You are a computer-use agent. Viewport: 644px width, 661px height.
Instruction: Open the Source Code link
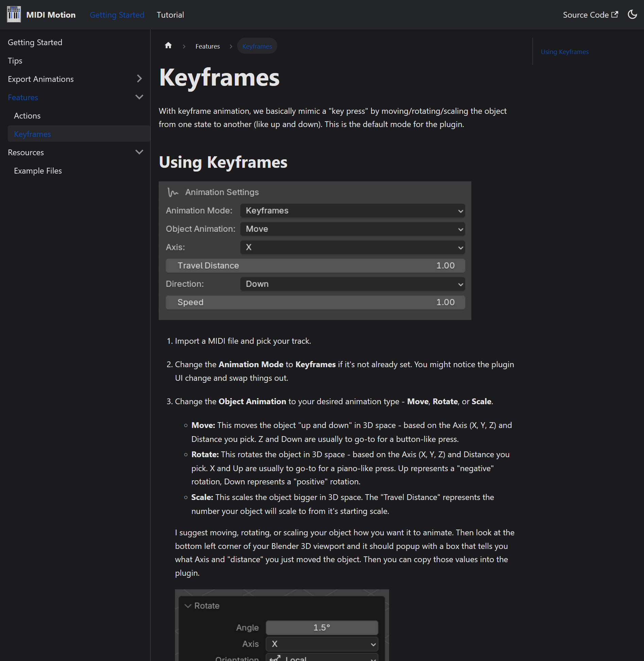[586, 15]
